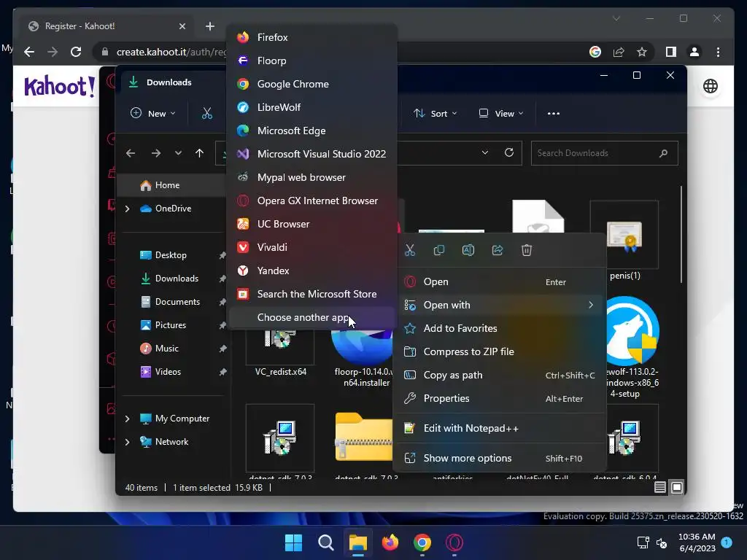
Task: Click the Copy icon in context menu
Action: tap(438, 250)
